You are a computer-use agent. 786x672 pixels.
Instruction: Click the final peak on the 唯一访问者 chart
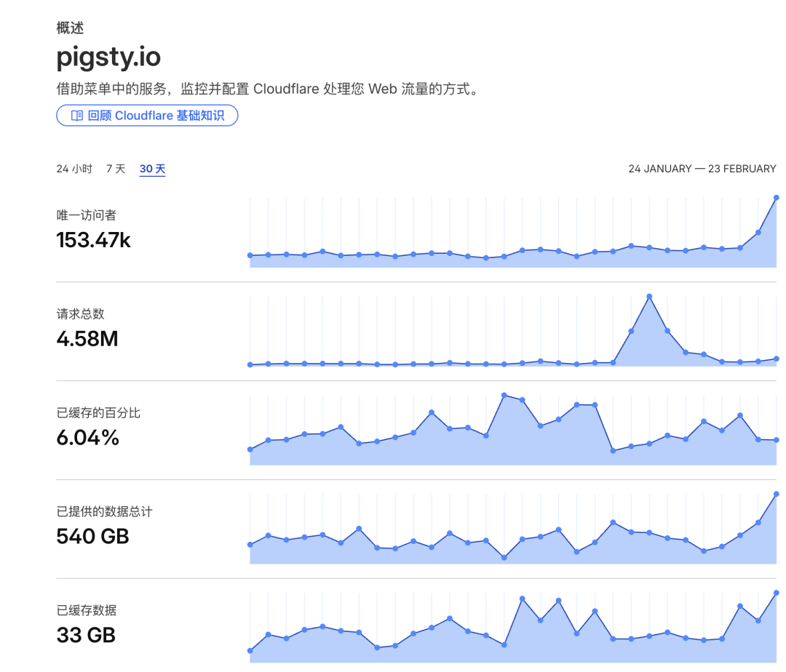776,196
